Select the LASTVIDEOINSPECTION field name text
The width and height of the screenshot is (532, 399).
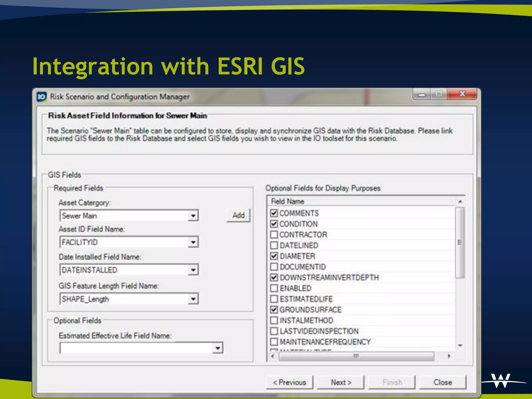click(319, 331)
